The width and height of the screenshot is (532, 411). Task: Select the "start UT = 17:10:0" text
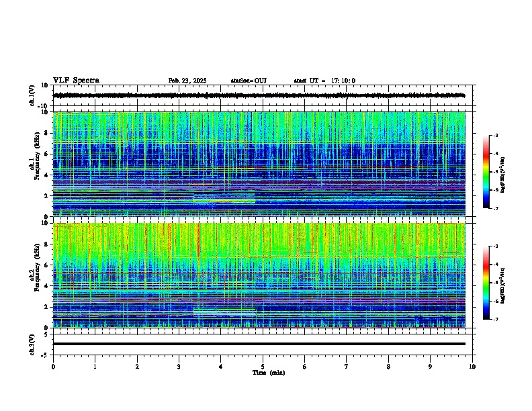click(x=324, y=81)
